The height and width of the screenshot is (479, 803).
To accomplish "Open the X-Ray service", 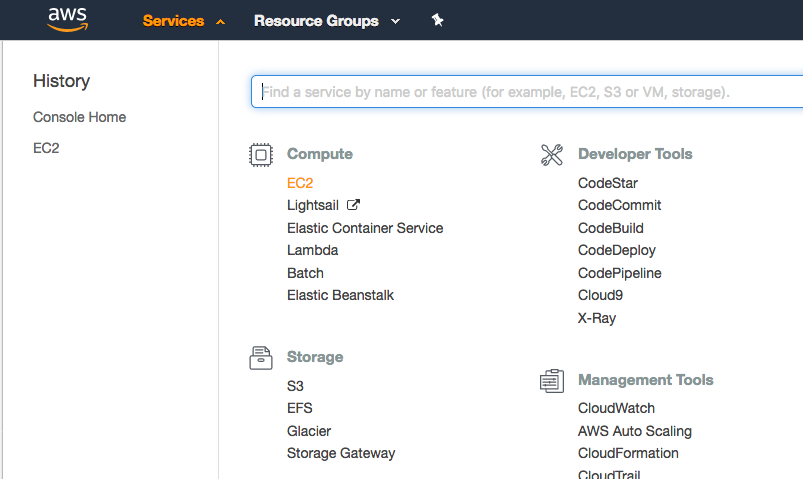I will tap(597, 318).
